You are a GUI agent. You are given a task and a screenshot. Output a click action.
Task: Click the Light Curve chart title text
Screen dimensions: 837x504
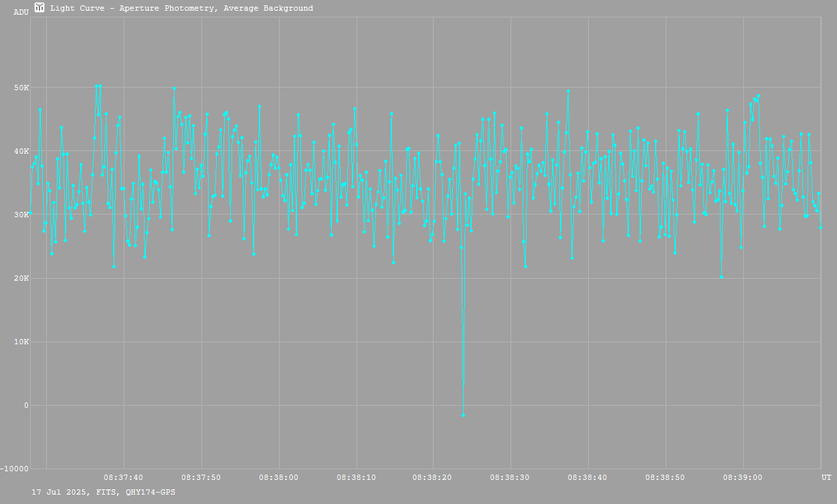click(181, 9)
